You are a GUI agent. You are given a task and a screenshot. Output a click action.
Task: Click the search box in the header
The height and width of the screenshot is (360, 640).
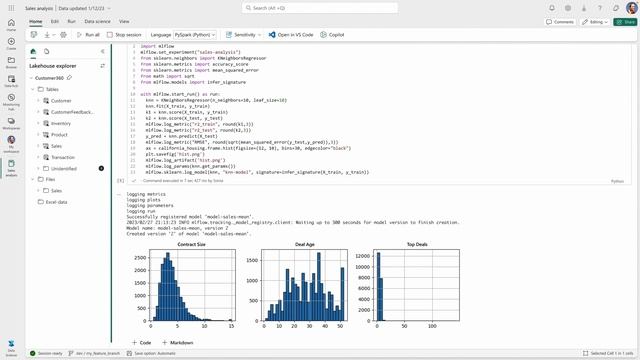(x=320, y=8)
